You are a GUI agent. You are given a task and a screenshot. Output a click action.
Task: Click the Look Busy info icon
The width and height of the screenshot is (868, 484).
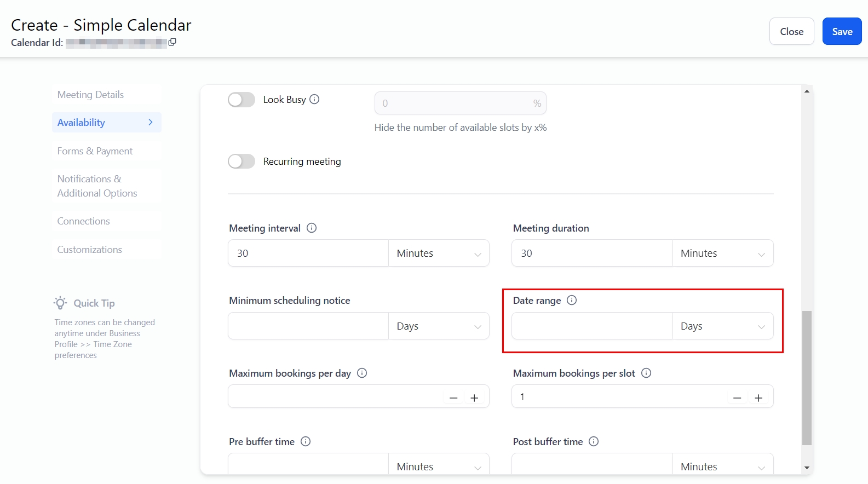coord(314,99)
